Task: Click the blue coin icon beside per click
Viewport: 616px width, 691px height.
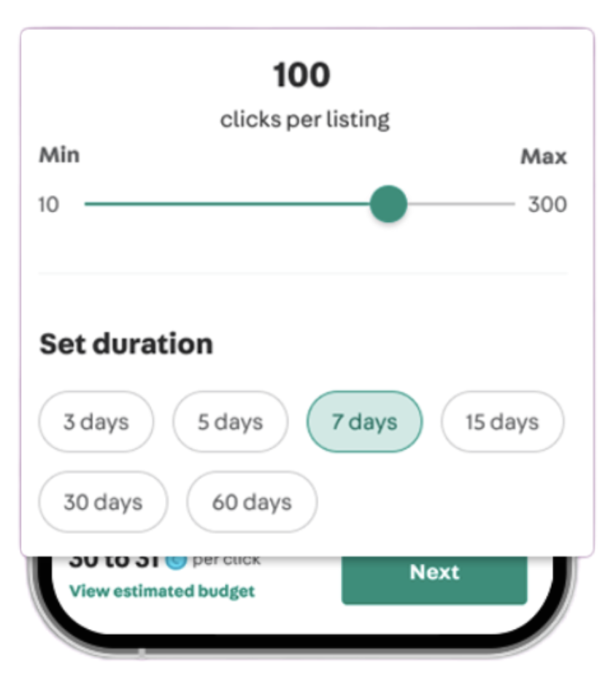Action: pos(175,561)
